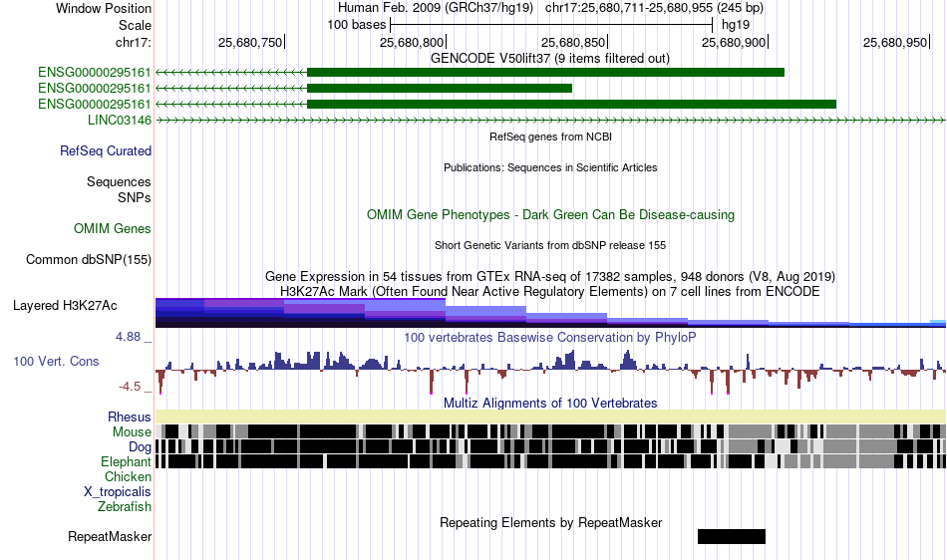Select the Rhesus alignment row label
Image resolution: width=947 pixels, height=560 pixels.
click(130, 417)
